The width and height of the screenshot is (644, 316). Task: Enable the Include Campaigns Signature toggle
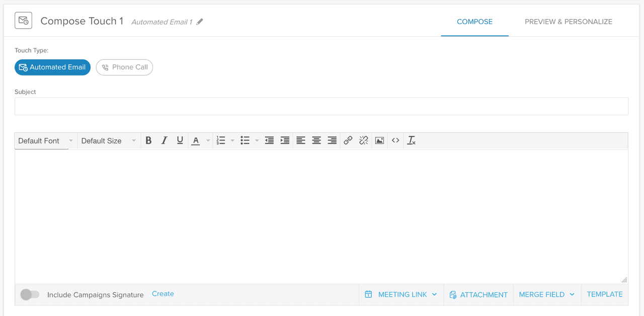30,294
